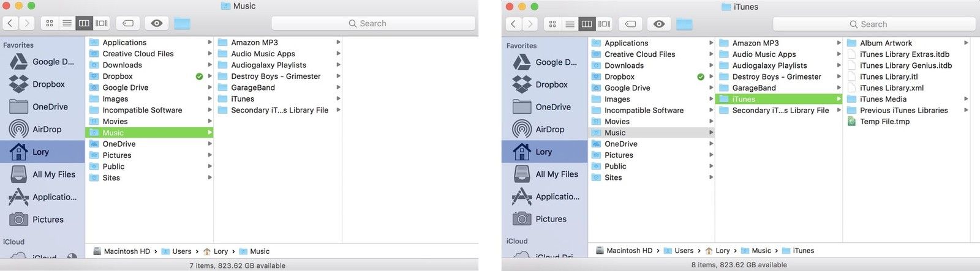Click Edit Tags button in iTunes window
The height and width of the screenshot is (271, 980).
click(x=630, y=24)
